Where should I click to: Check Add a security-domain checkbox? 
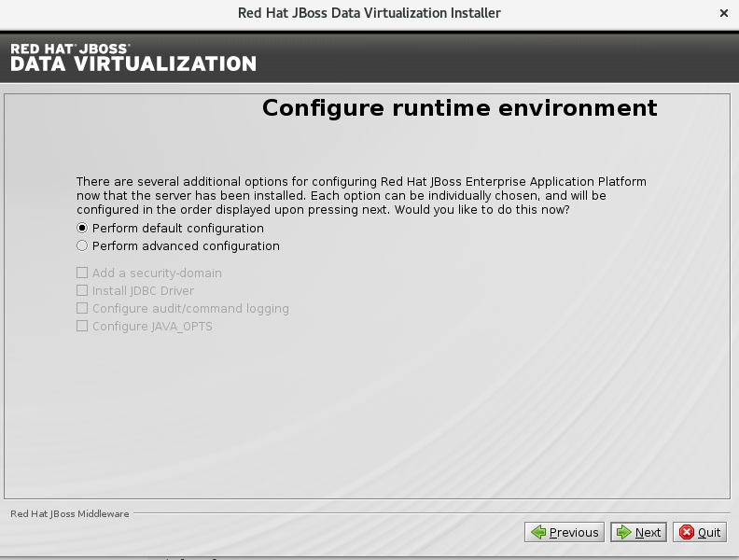coord(82,273)
